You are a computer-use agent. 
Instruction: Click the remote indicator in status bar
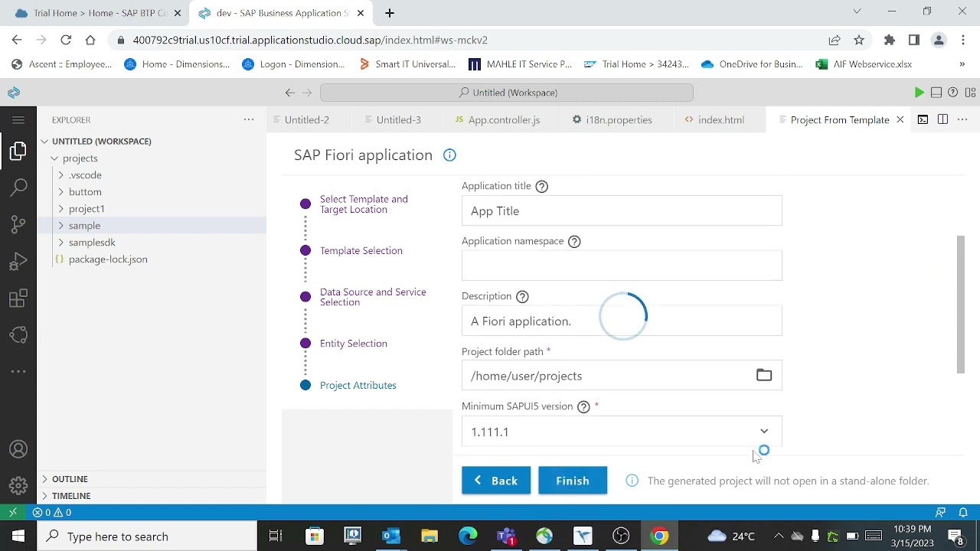pos(12,513)
